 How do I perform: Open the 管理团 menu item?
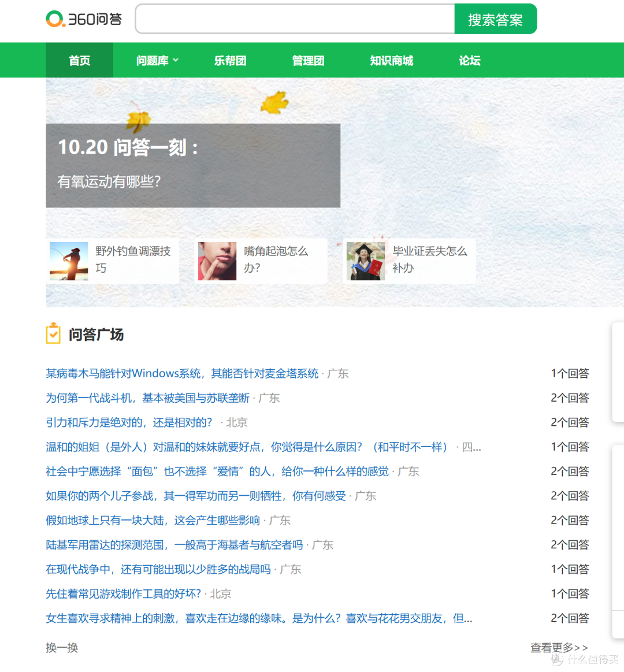[x=308, y=61]
